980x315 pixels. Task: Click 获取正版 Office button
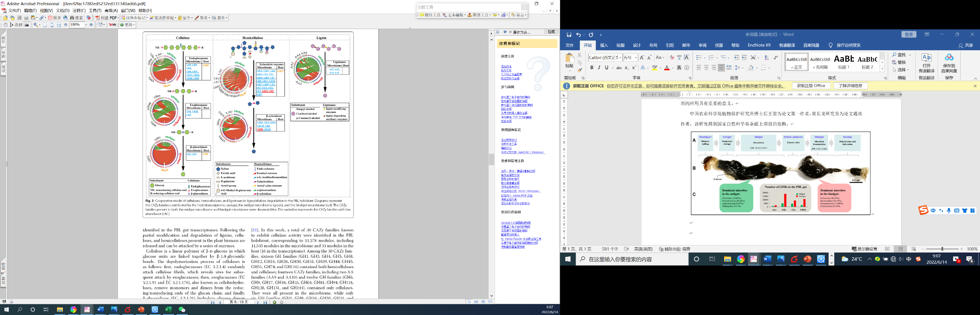811,86
